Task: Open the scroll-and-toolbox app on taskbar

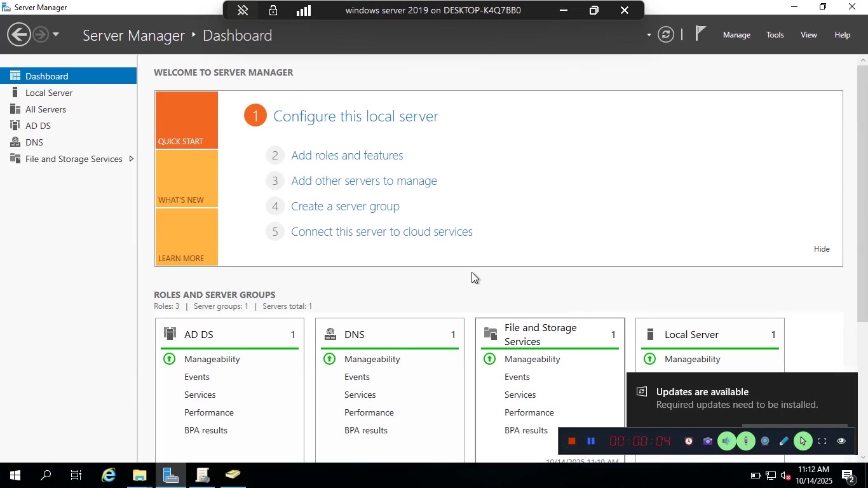Action: point(202,475)
